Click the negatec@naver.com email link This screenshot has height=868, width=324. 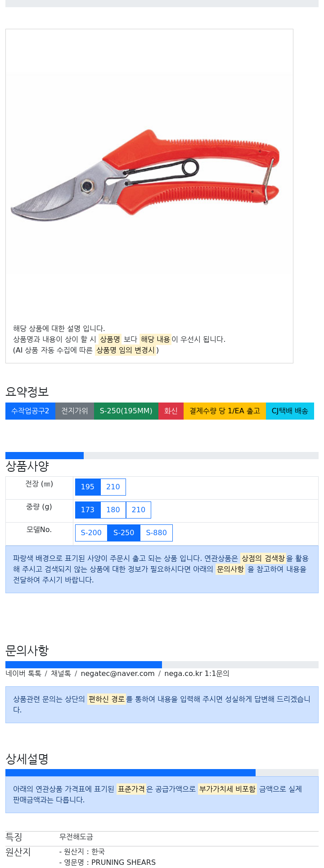(x=118, y=674)
